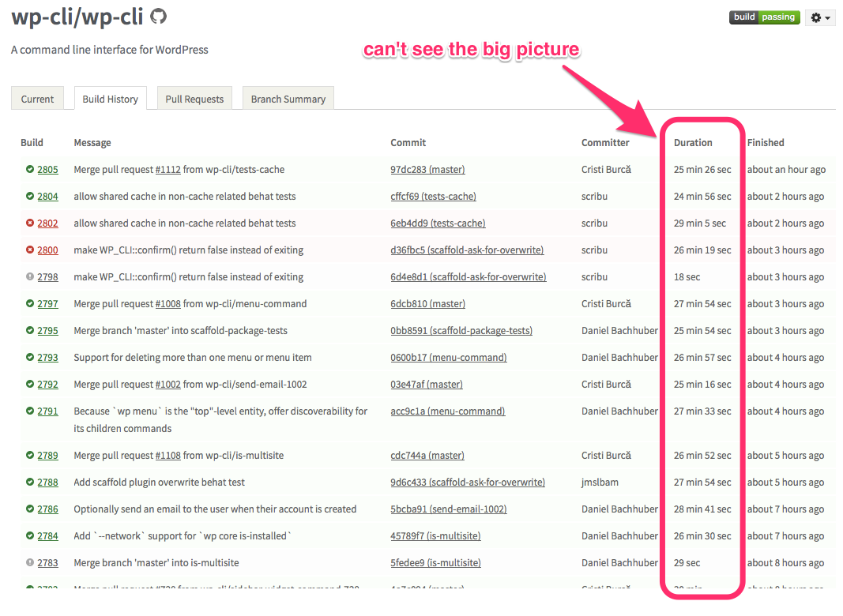Click grey status icon for build 2783

(30, 563)
